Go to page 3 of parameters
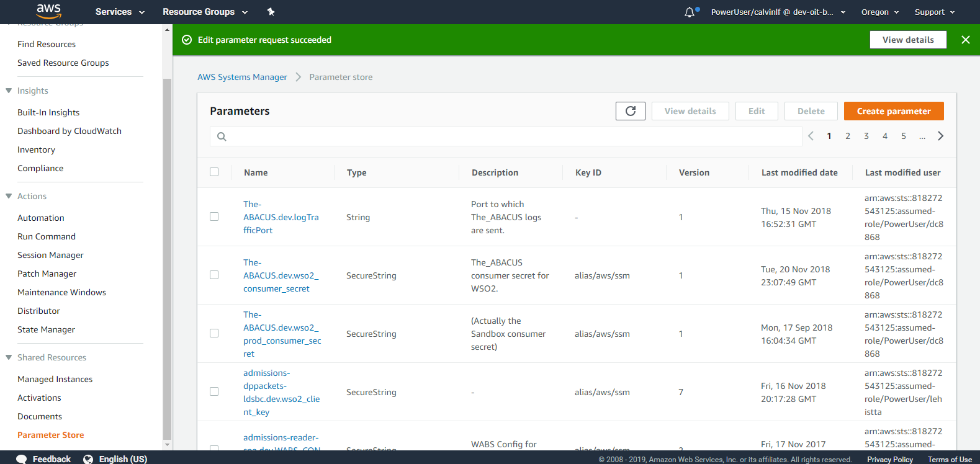980x464 pixels. [x=866, y=136]
